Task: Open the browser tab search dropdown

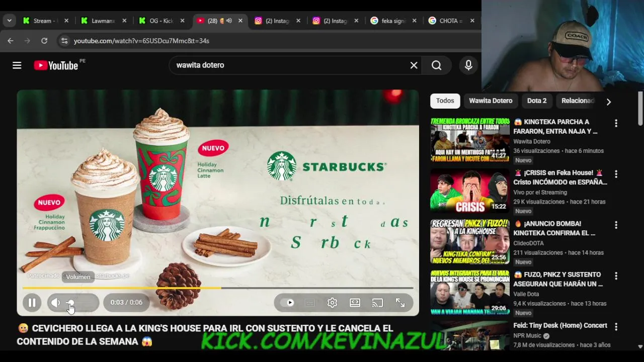Action: pyautogui.click(x=9, y=21)
